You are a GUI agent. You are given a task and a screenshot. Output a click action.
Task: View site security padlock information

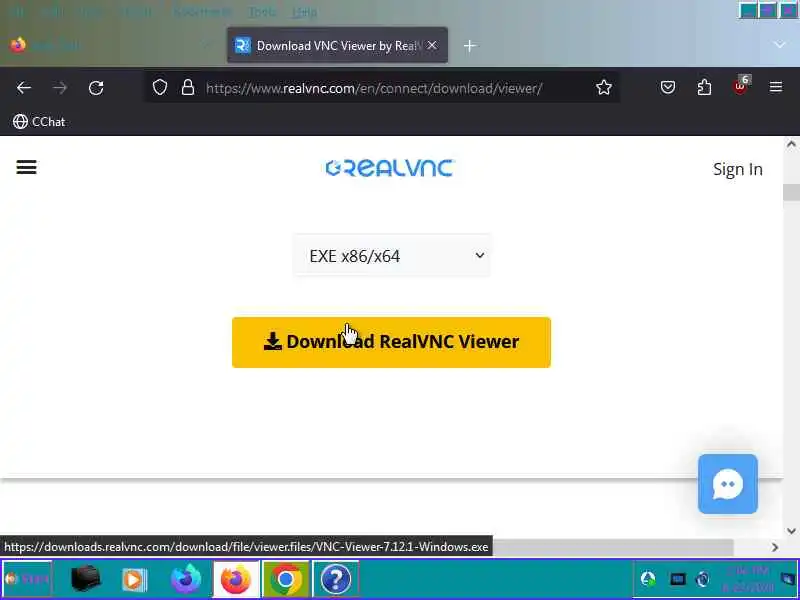pyautogui.click(x=188, y=88)
